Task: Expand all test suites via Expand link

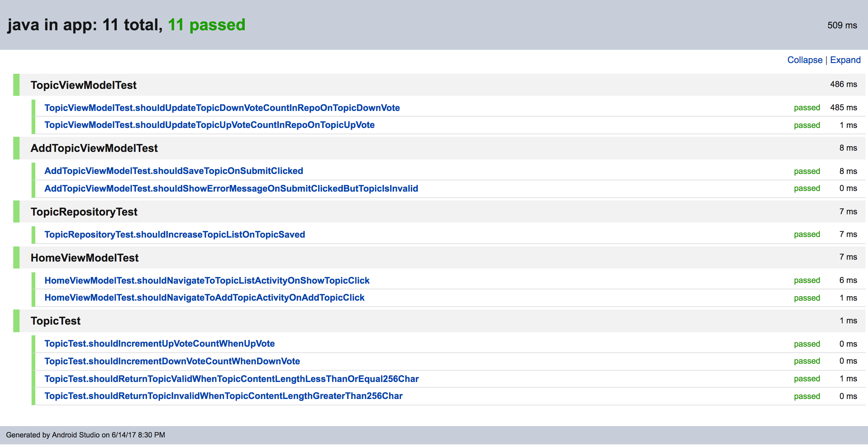Action: pyautogui.click(x=845, y=60)
